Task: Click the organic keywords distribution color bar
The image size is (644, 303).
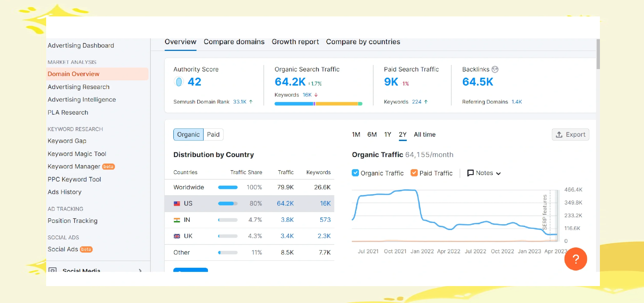Action: [318, 104]
